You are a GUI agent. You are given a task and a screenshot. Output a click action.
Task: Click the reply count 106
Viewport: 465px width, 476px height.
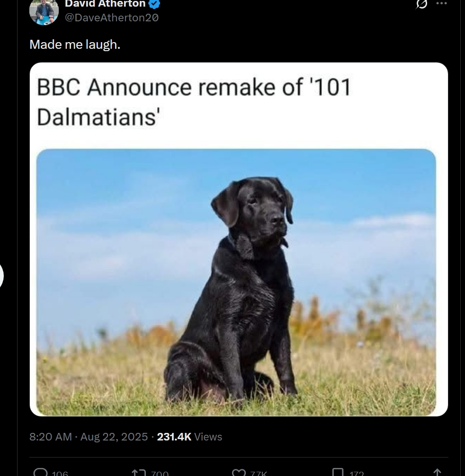pos(60,473)
